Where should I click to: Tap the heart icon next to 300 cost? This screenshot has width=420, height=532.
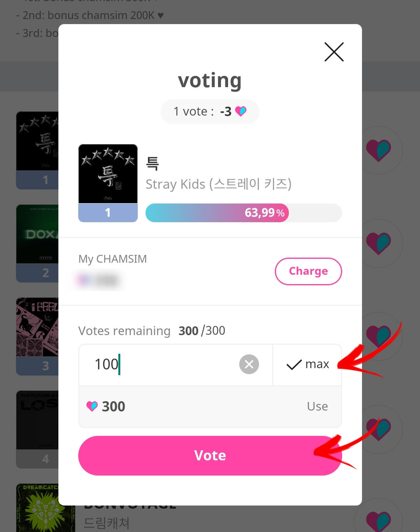92,406
